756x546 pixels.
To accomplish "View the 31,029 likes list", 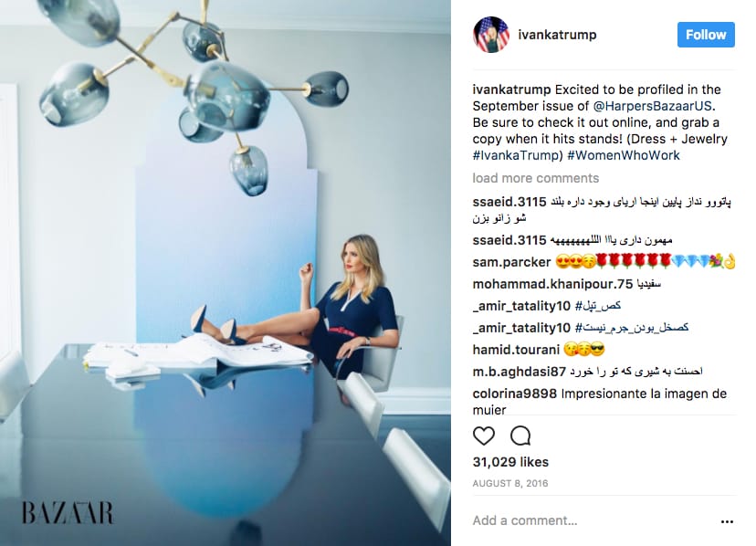I will (x=510, y=462).
